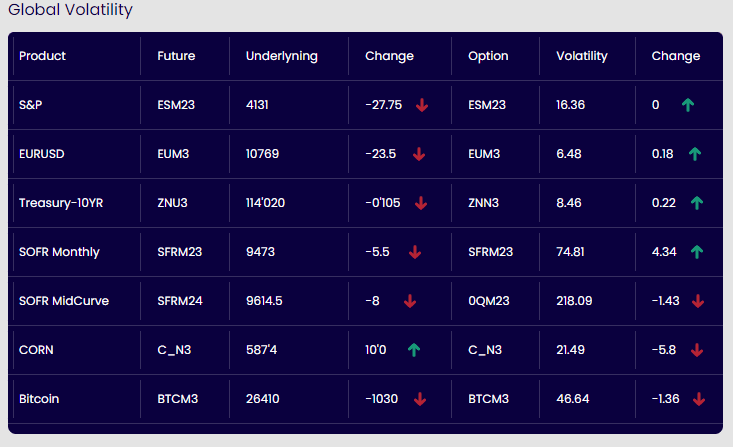733x447 pixels.
Task: Select the Bitcoin product row label
Action: coord(39,399)
